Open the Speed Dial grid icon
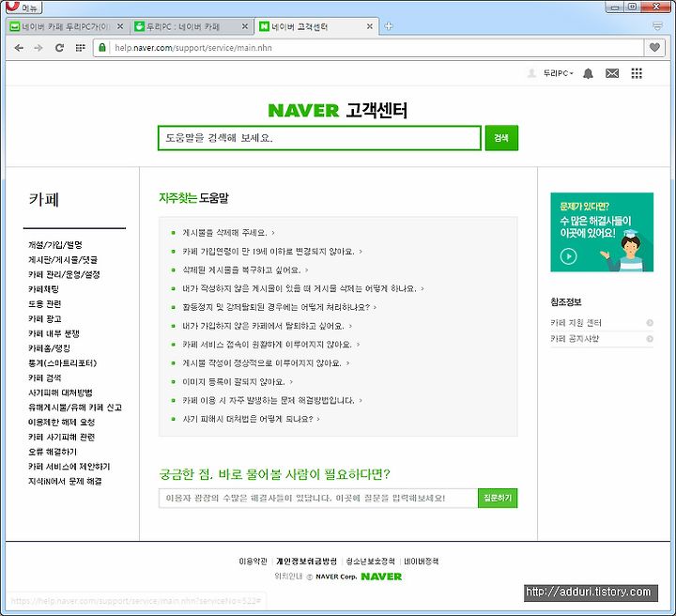Screen dimensions: 676x616 (x=80, y=48)
